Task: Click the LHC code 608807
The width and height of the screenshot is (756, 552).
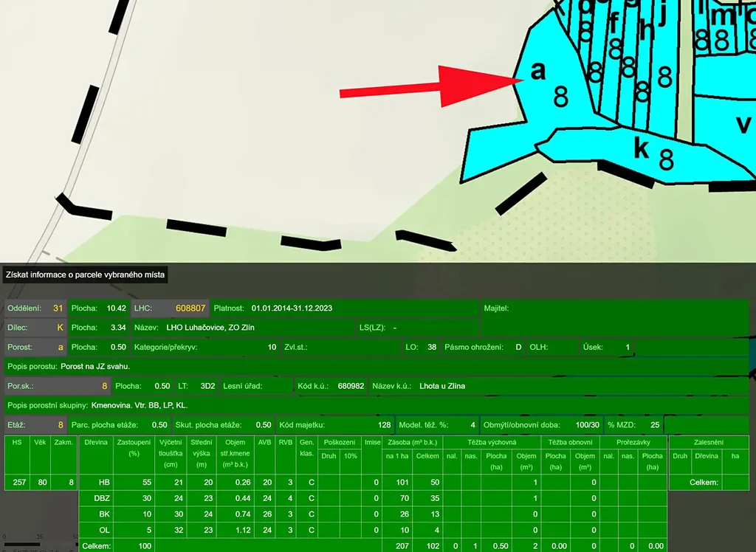Action: pyautogui.click(x=190, y=308)
